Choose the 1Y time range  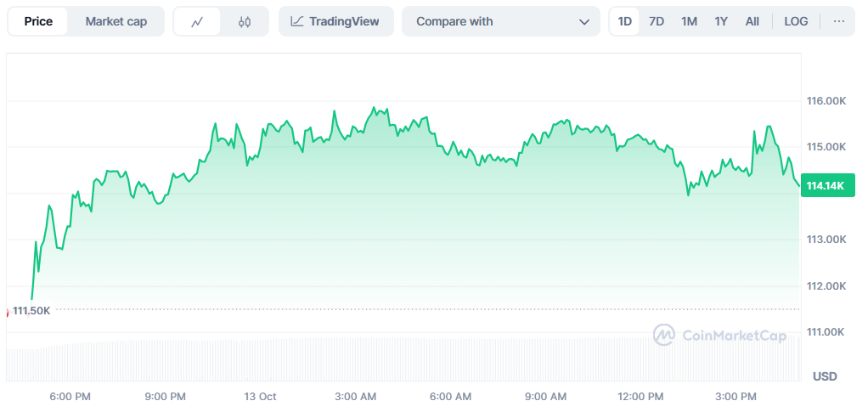tap(720, 21)
